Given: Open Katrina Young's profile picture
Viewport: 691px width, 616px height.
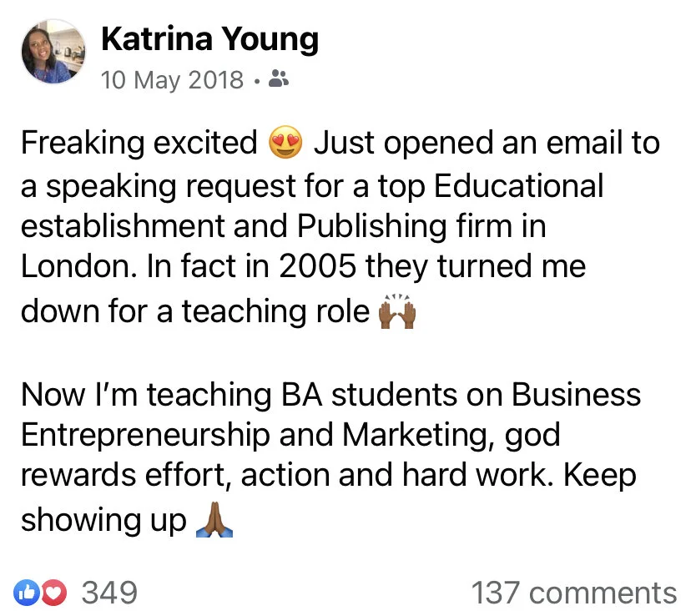Looking at the screenshot, I should pos(53,52).
